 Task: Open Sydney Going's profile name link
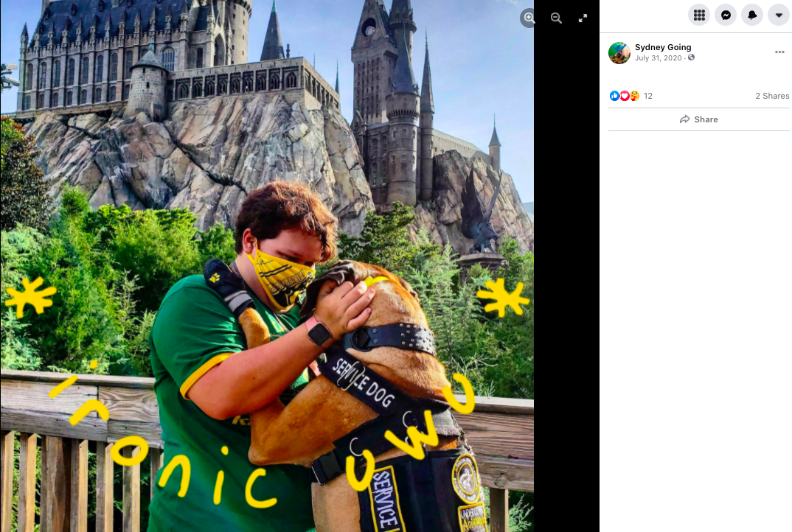[x=663, y=47]
